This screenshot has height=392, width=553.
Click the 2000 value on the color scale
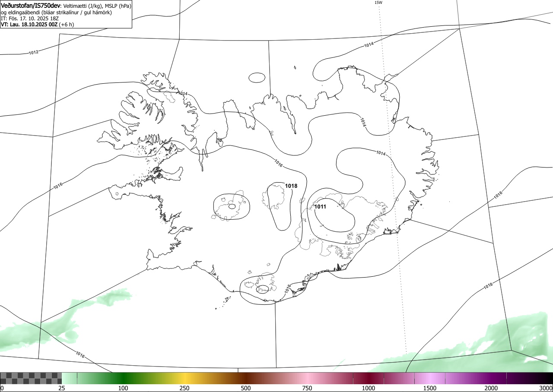tap(491, 388)
